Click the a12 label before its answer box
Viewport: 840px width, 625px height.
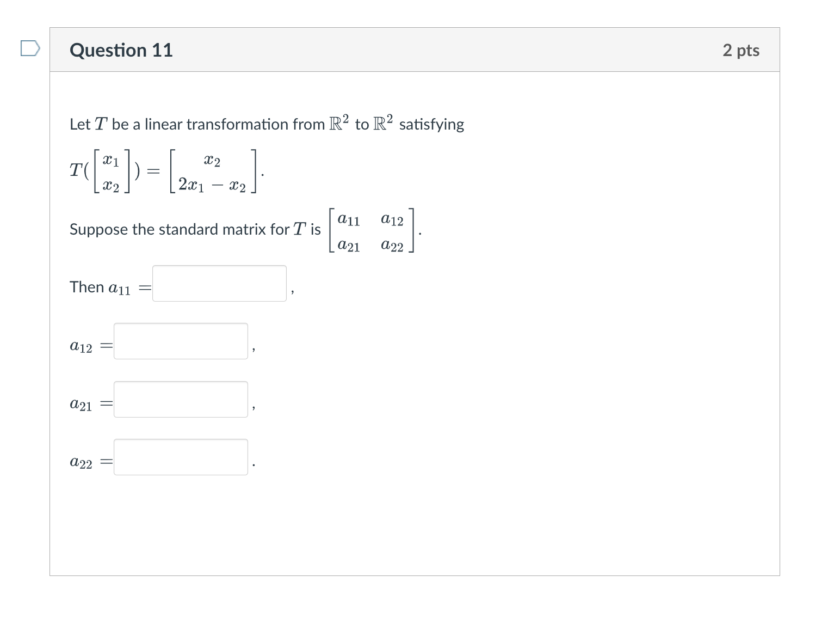[82, 345]
